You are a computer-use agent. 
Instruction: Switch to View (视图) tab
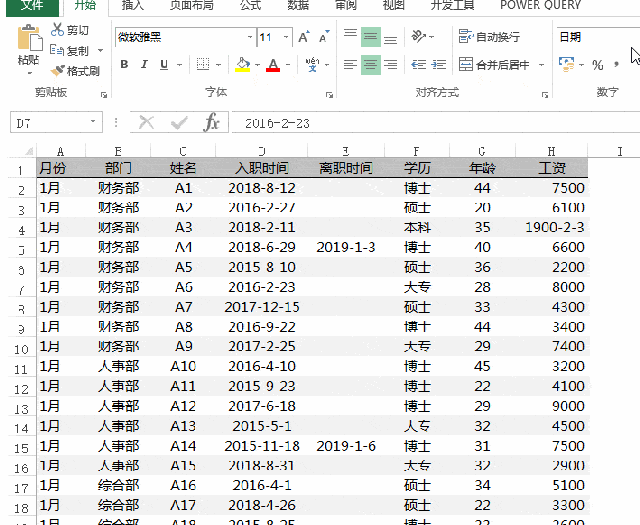393,5
